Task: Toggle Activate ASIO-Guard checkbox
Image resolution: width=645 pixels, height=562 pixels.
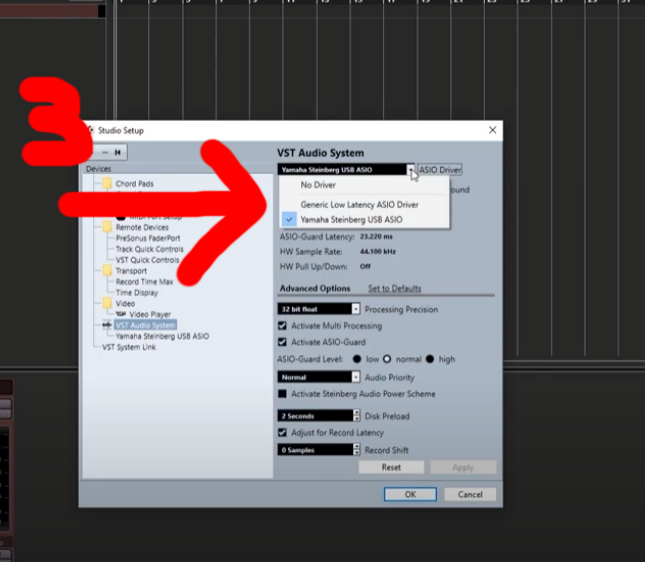Action: point(282,342)
